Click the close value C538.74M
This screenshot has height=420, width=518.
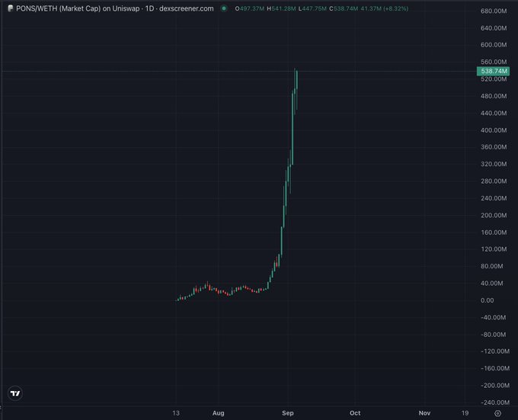344,8
